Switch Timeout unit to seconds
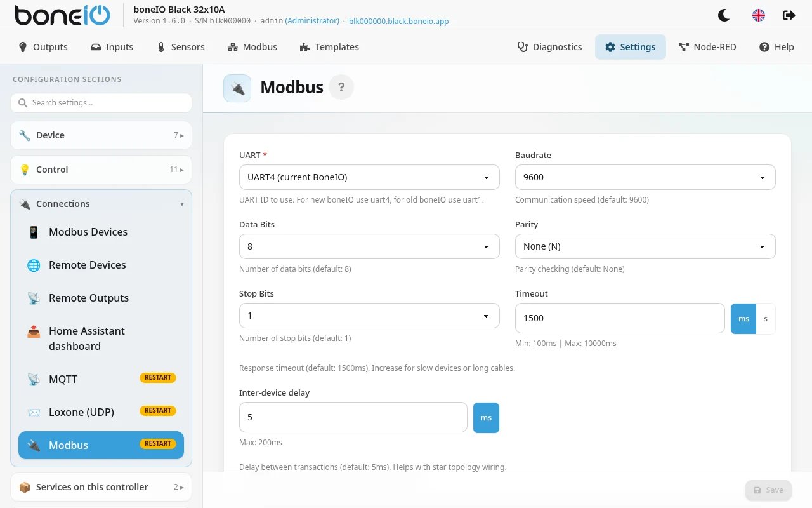Viewport: 812px width, 508px height. 766,319
